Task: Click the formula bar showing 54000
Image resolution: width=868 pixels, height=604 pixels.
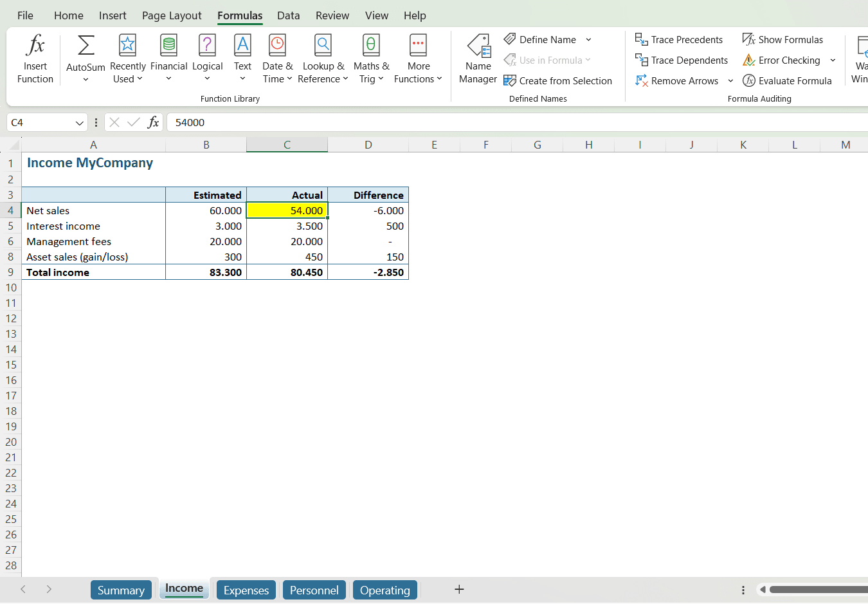Action: [x=450, y=123]
